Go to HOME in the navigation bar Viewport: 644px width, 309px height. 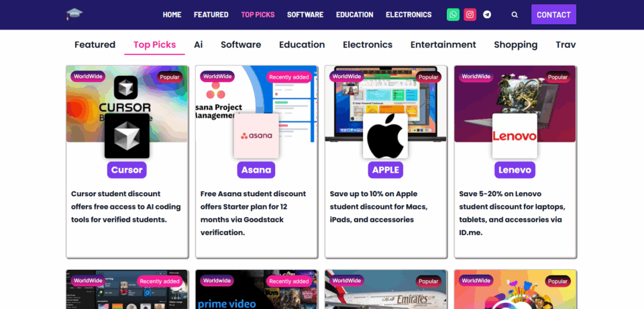pyautogui.click(x=172, y=14)
